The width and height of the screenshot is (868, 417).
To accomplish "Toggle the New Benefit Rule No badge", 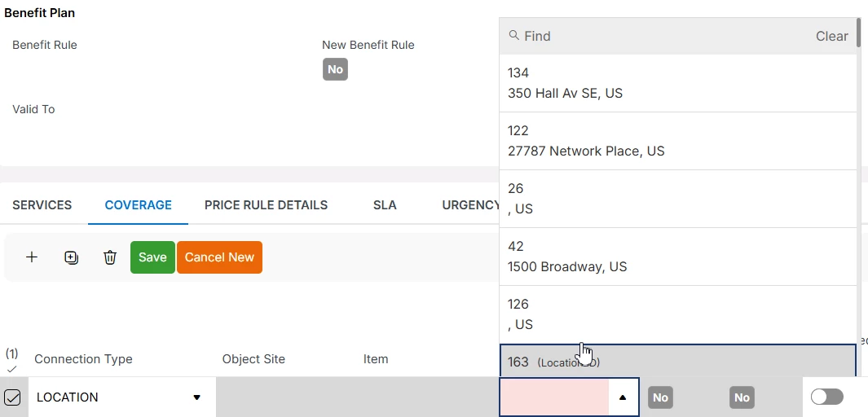I will click(335, 69).
